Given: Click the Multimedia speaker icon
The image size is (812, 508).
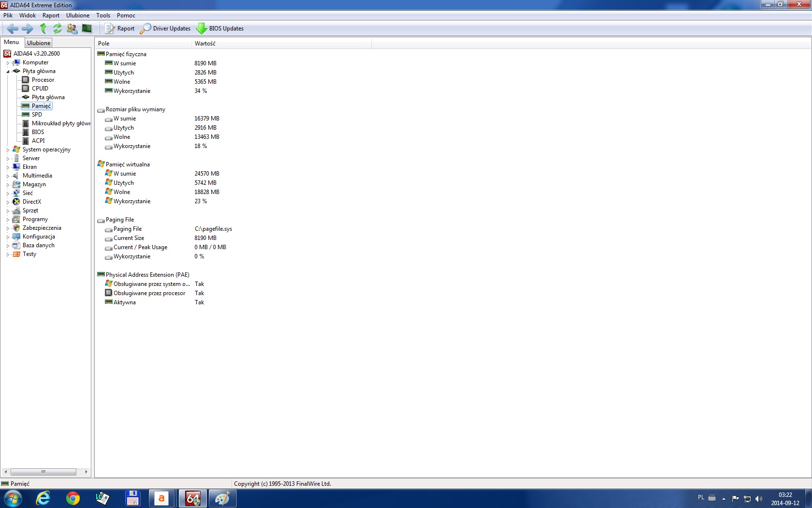Looking at the screenshot, I should [x=16, y=176].
